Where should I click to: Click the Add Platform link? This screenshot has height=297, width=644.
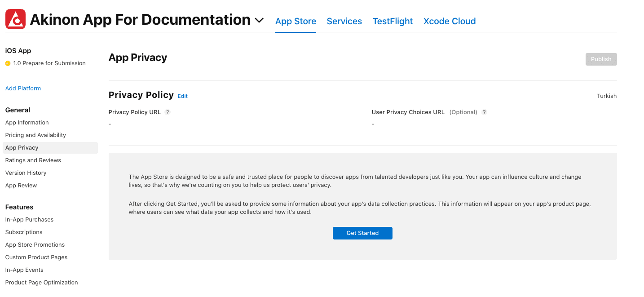[x=23, y=89]
